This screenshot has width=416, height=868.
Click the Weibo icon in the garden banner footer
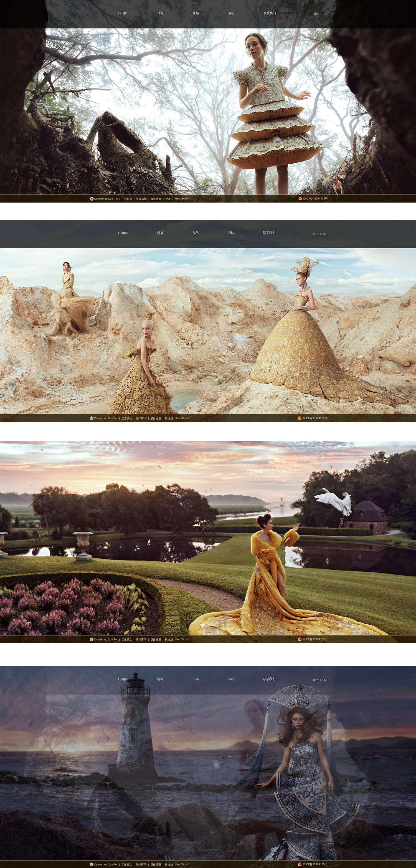pyautogui.click(x=92, y=639)
